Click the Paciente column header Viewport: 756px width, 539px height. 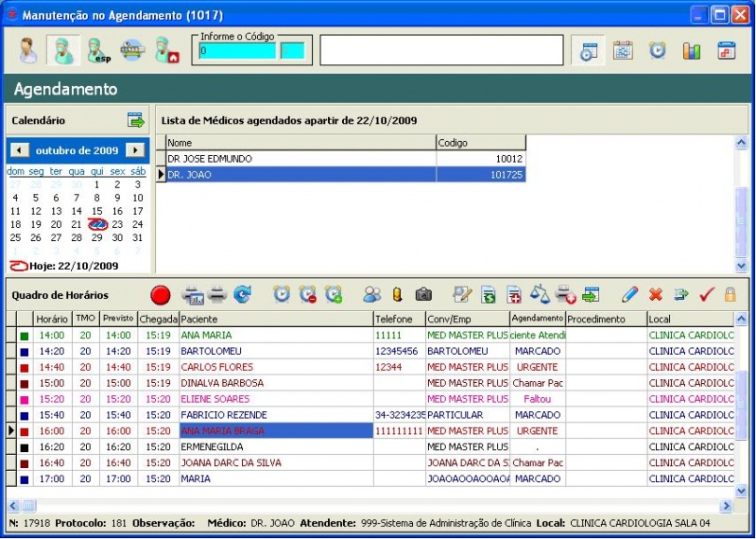(x=276, y=319)
